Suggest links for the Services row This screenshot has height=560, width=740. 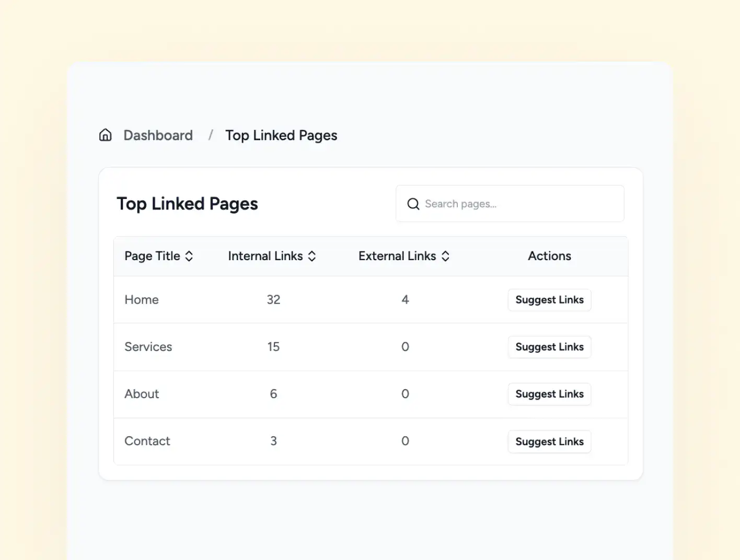549,347
